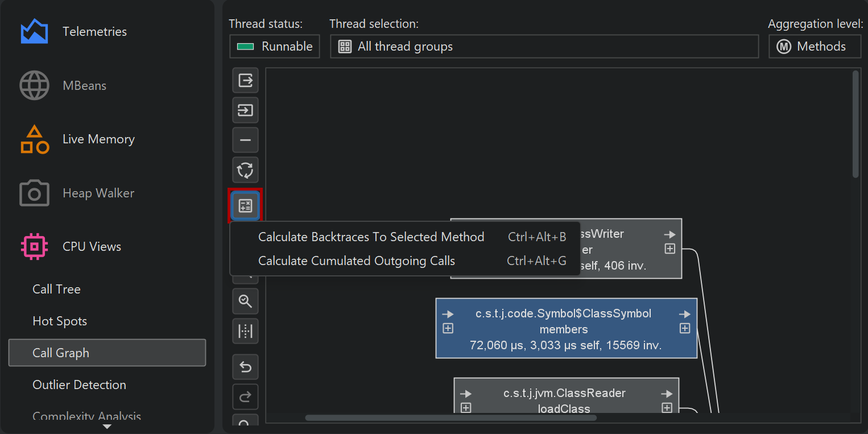
Task: Click the graph's horizontal scrollbar thumb
Action: [x=450, y=418]
